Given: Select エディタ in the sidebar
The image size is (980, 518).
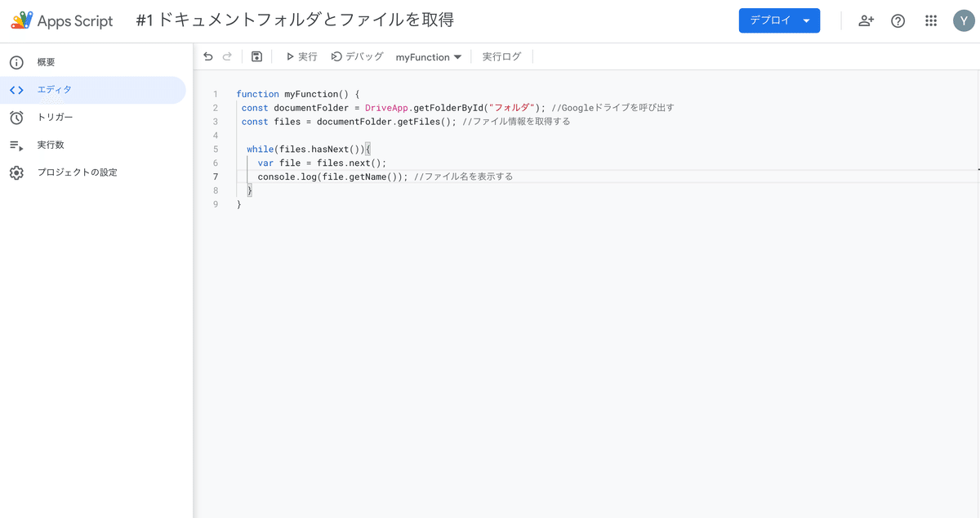Looking at the screenshot, I should 55,90.
